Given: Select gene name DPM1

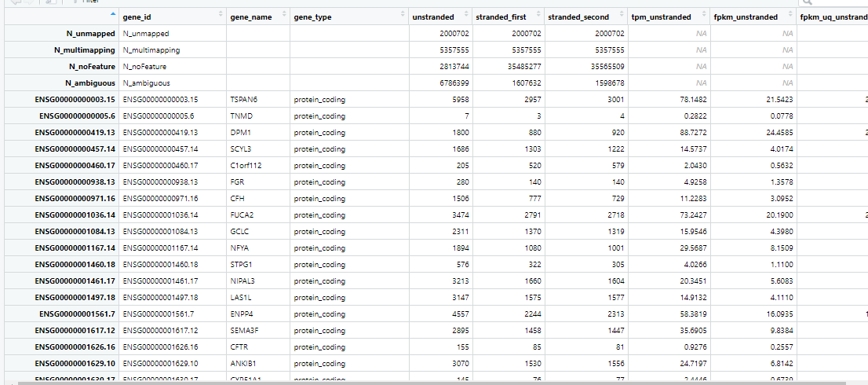Looking at the screenshot, I should click(239, 133).
